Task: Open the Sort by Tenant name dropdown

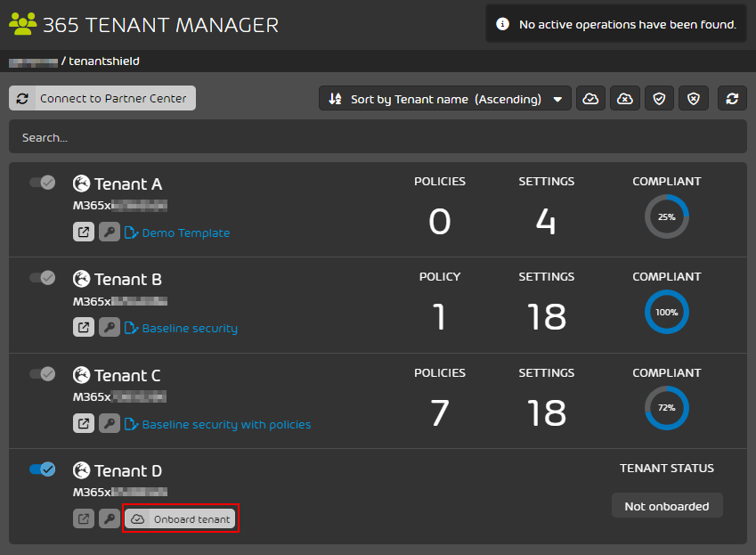Action: pos(445,98)
